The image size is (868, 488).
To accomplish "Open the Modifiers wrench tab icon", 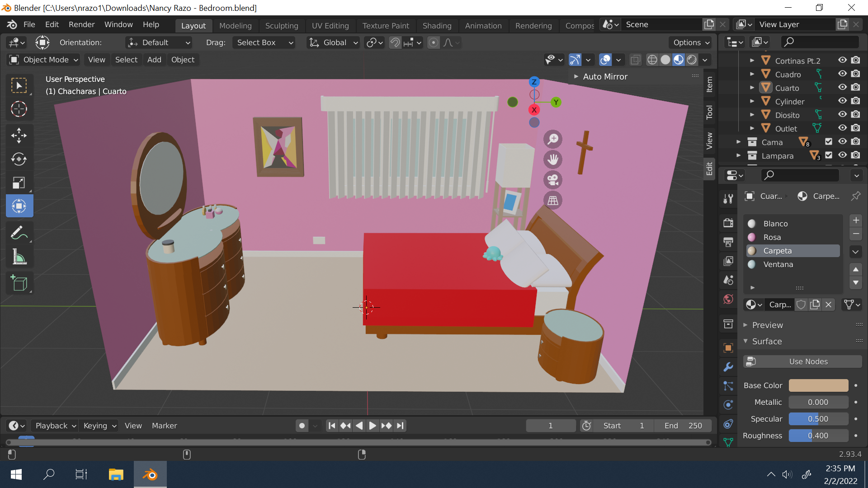I will [728, 367].
